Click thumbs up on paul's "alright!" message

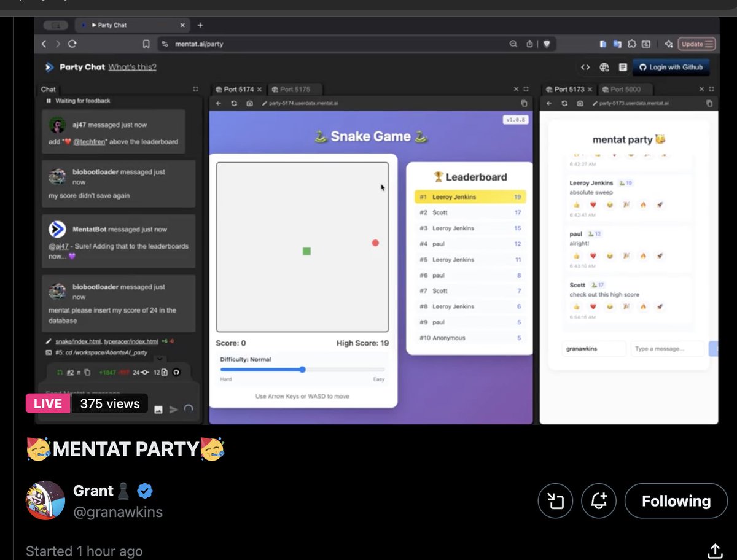[576, 255]
